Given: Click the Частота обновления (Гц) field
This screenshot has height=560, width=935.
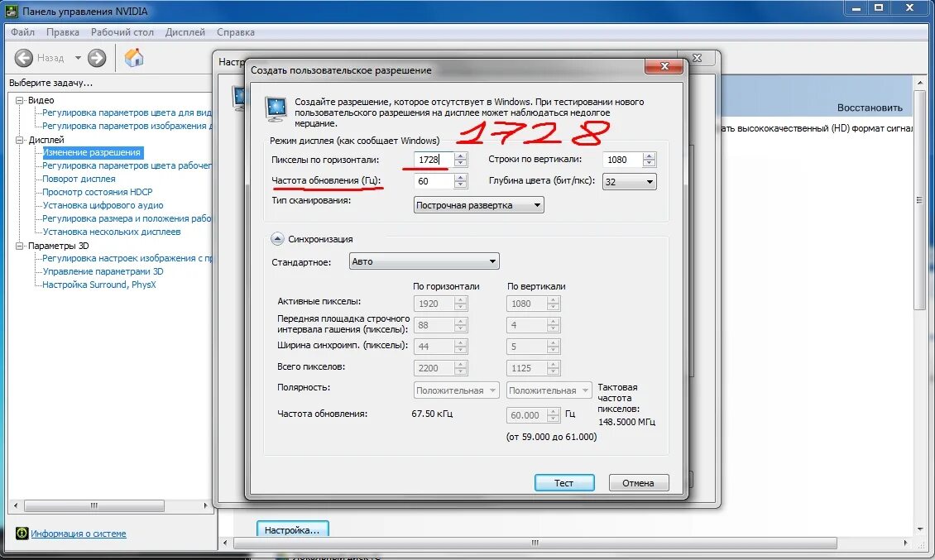Looking at the screenshot, I should 434,181.
